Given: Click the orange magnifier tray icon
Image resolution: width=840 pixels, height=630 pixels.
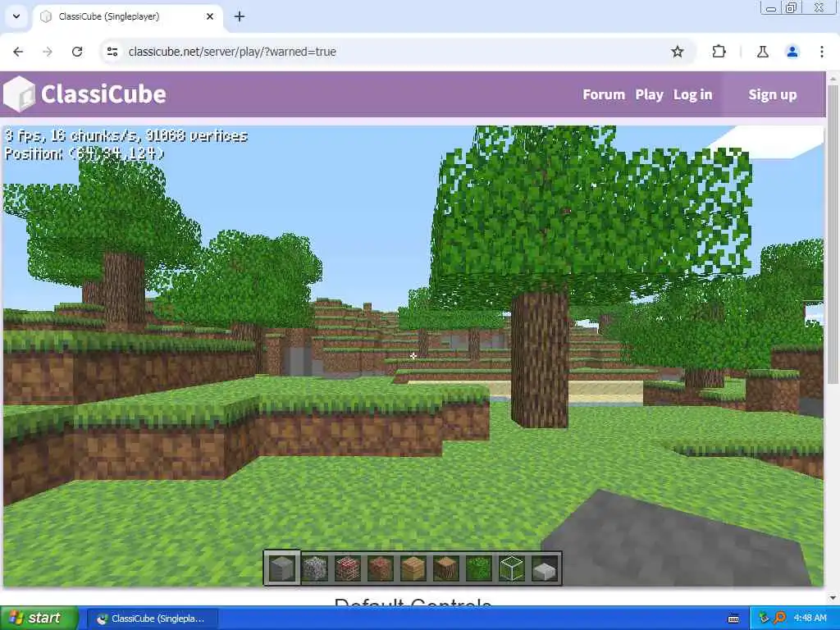Looking at the screenshot, I should (x=779, y=618).
